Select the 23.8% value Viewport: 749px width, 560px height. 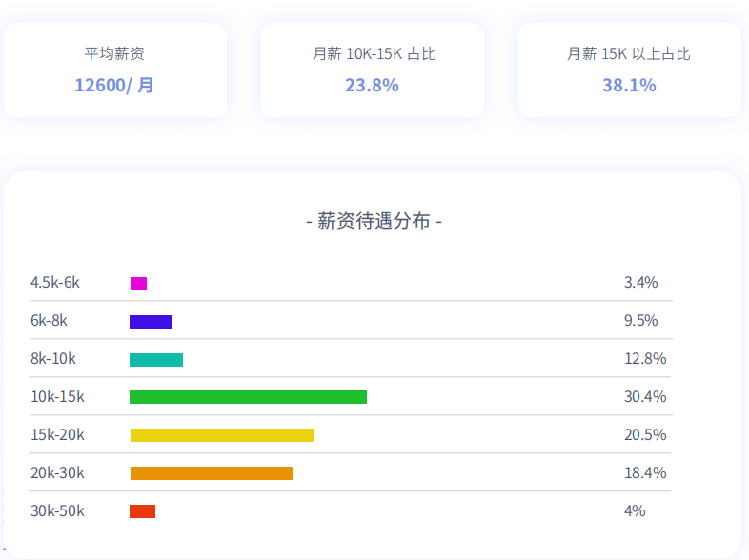(372, 85)
